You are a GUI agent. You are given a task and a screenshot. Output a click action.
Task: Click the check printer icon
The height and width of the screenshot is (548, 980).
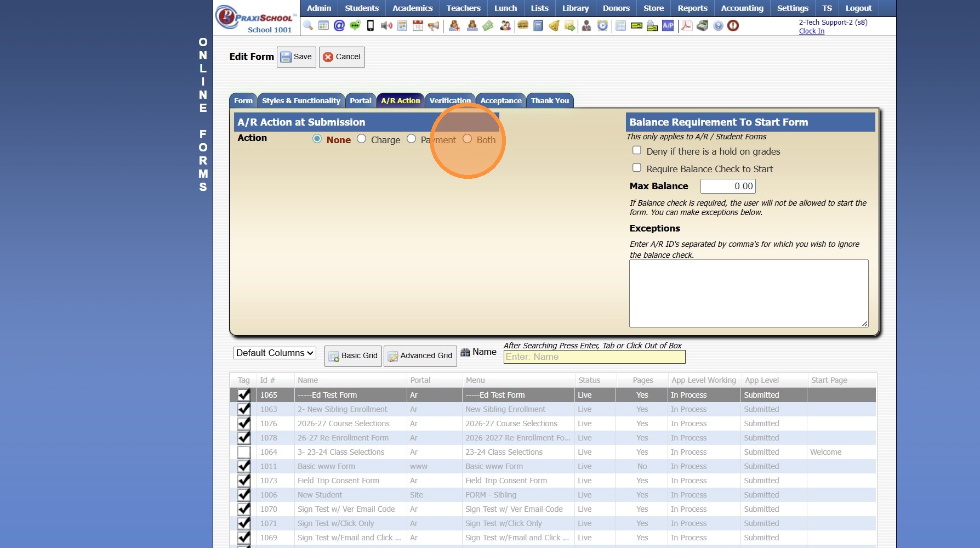652,26
